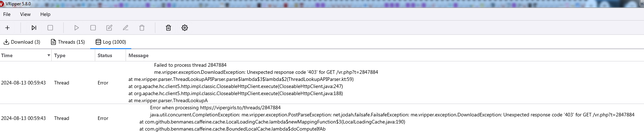Click the Add (plus) toolbar icon
This screenshot has width=644, height=132.
pos(7,28)
